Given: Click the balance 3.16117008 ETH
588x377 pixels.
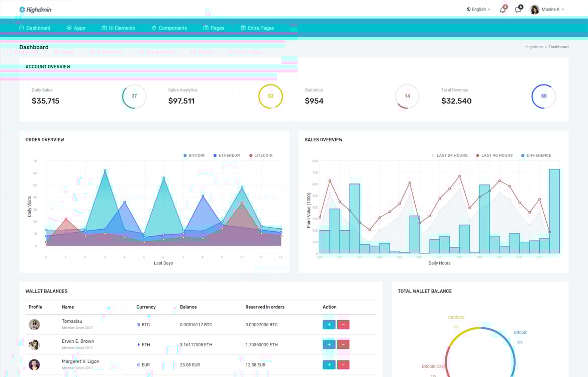Looking at the screenshot, I should click(x=196, y=345).
